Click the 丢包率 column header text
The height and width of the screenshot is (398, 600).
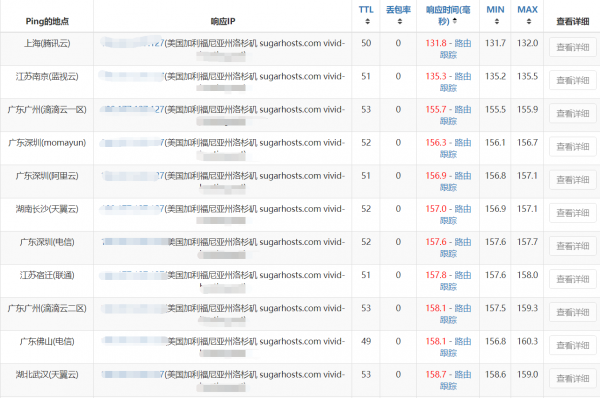(x=398, y=10)
